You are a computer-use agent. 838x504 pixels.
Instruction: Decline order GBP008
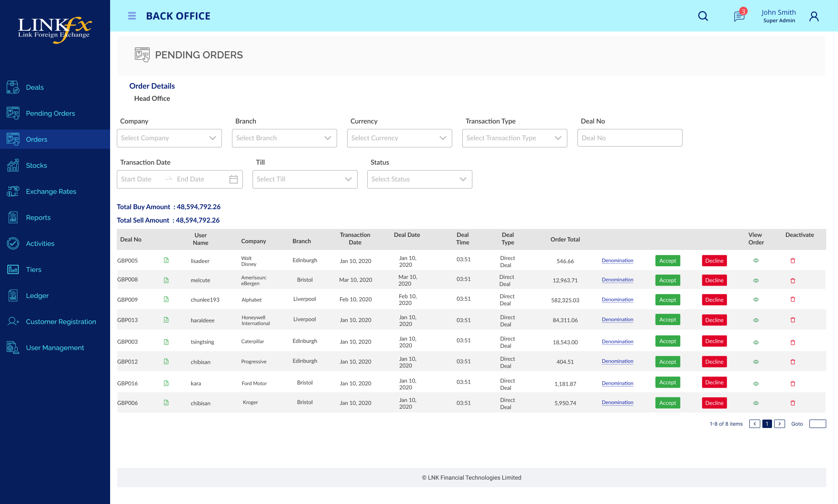click(x=714, y=281)
